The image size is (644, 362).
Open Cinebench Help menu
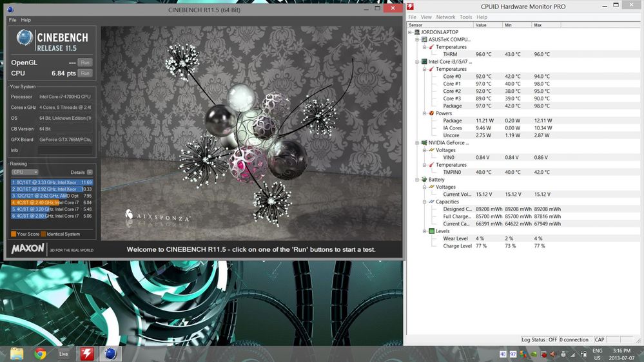(26, 20)
